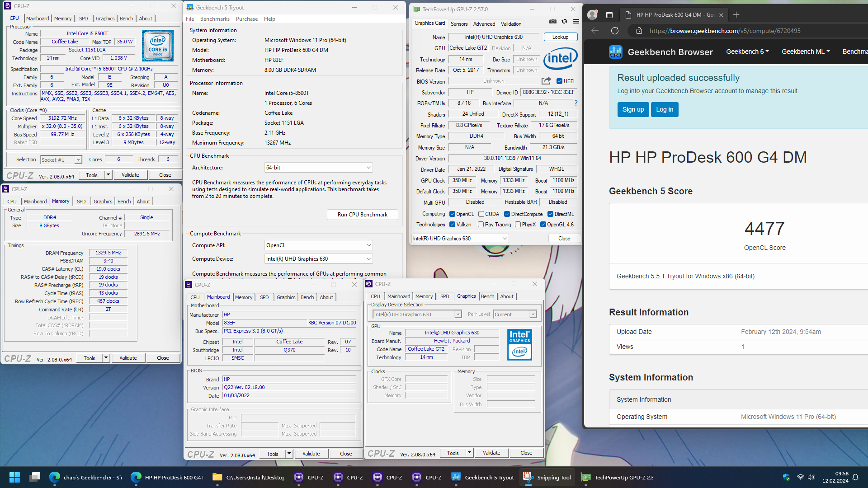This screenshot has width=868, height=488.
Task: Click GPU-Z refresh arrows icon
Action: click(564, 21)
